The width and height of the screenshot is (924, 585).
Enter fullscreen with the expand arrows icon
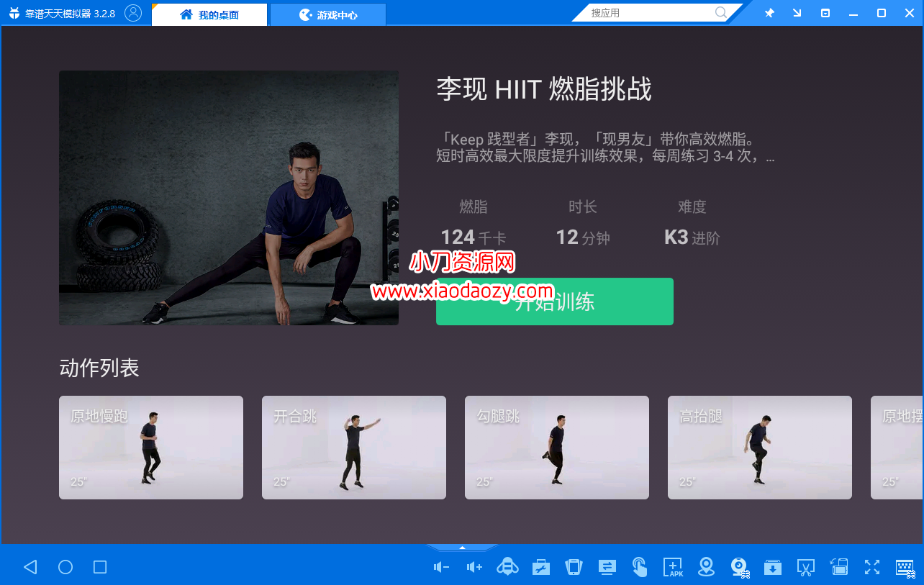pyautogui.click(x=872, y=567)
